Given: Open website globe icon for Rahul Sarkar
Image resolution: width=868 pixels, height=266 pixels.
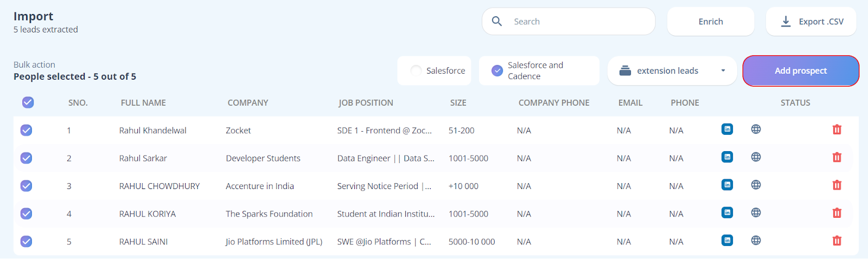Looking at the screenshot, I should [756, 157].
